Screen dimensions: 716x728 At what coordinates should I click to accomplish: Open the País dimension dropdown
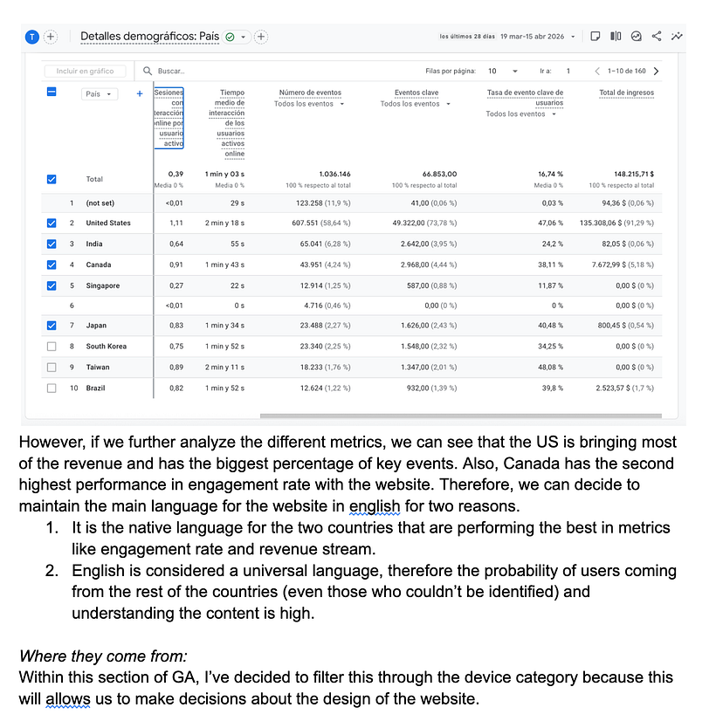100,93
